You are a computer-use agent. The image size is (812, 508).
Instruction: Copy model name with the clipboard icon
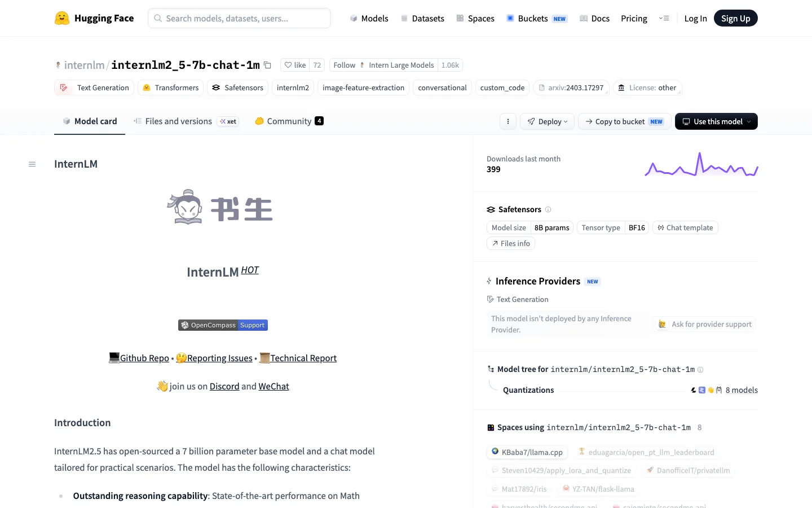click(x=268, y=65)
